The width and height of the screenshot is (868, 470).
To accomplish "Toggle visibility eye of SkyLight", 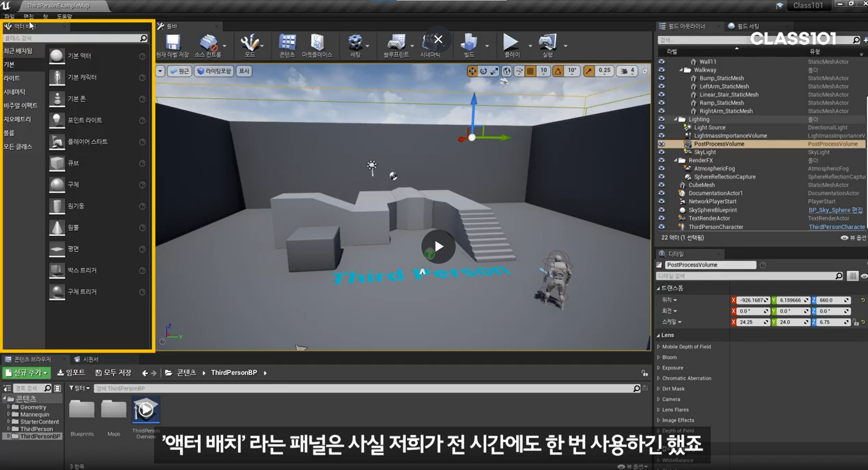I will point(661,152).
